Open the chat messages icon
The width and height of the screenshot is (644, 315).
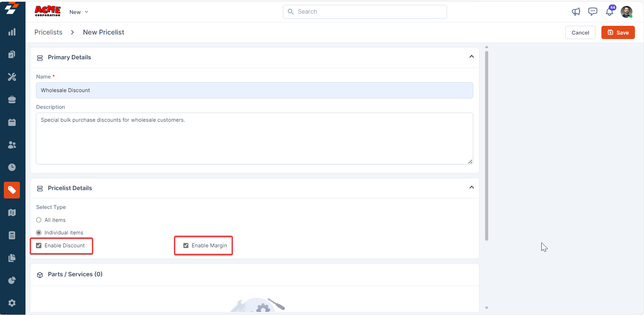point(593,12)
